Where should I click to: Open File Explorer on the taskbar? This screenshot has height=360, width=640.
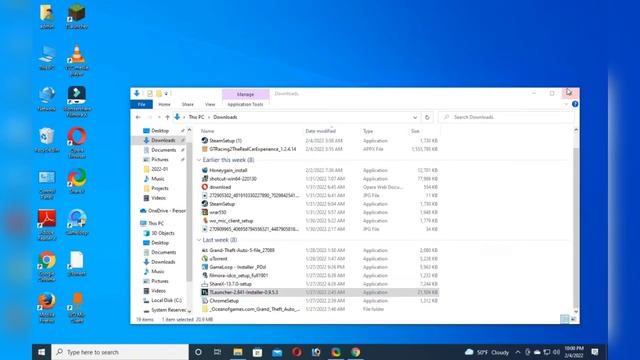pos(238,352)
